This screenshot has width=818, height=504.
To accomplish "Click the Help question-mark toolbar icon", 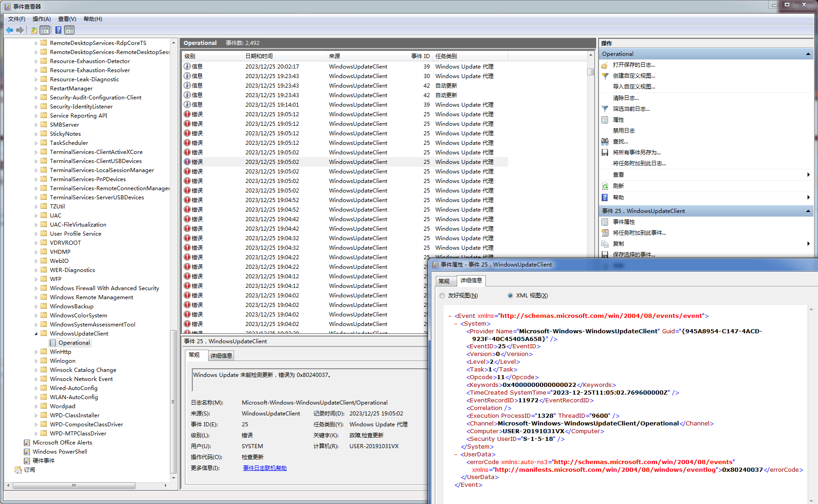I will 58,30.
